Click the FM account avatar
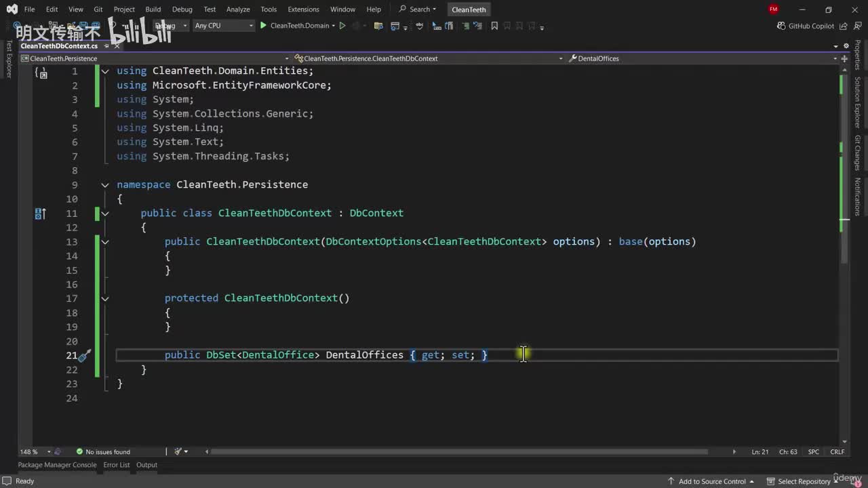The height and width of the screenshot is (488, 868). [774, 9]
